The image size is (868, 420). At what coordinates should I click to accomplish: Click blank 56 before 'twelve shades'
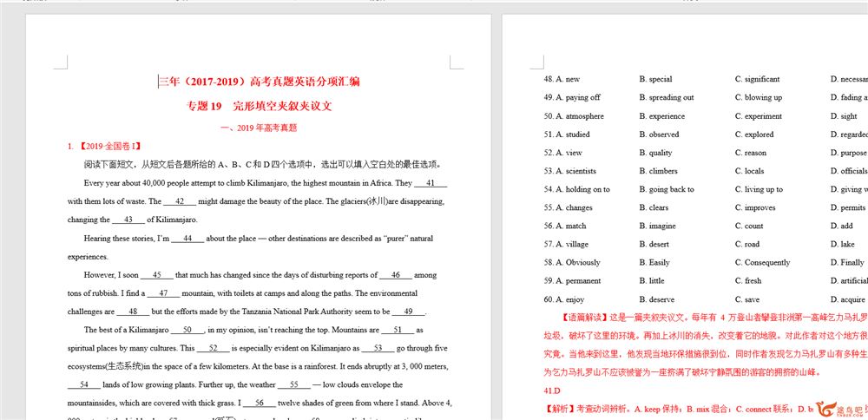tap(259, 404)
